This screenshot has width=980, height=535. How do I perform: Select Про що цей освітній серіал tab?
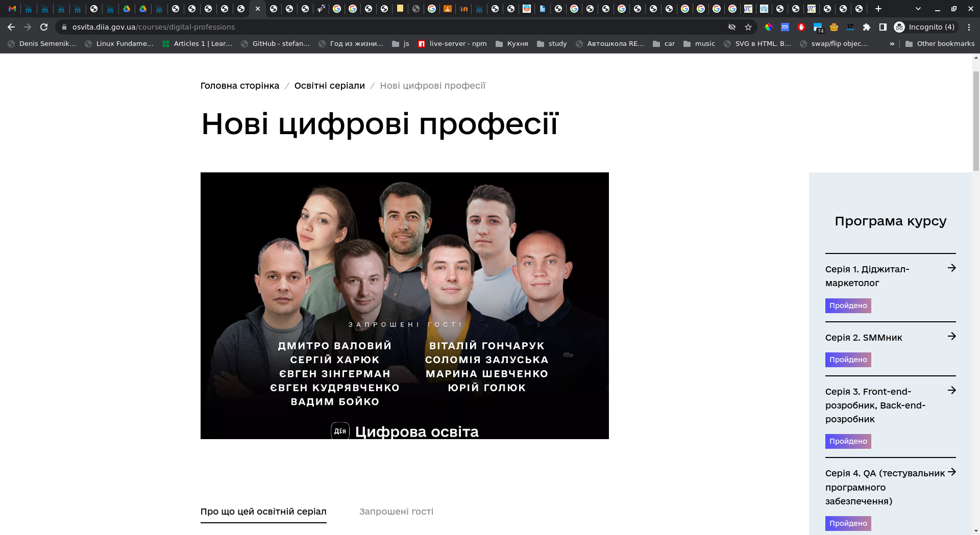point(263,512)
